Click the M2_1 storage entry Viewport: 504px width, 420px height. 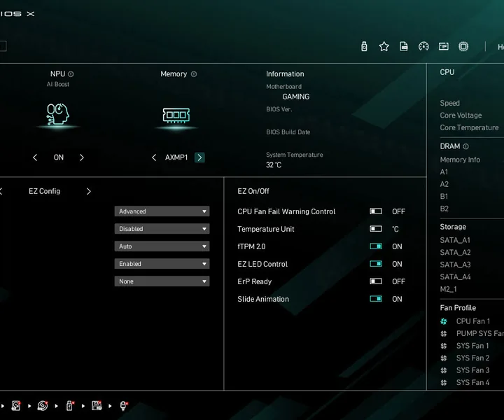[449, 289]
